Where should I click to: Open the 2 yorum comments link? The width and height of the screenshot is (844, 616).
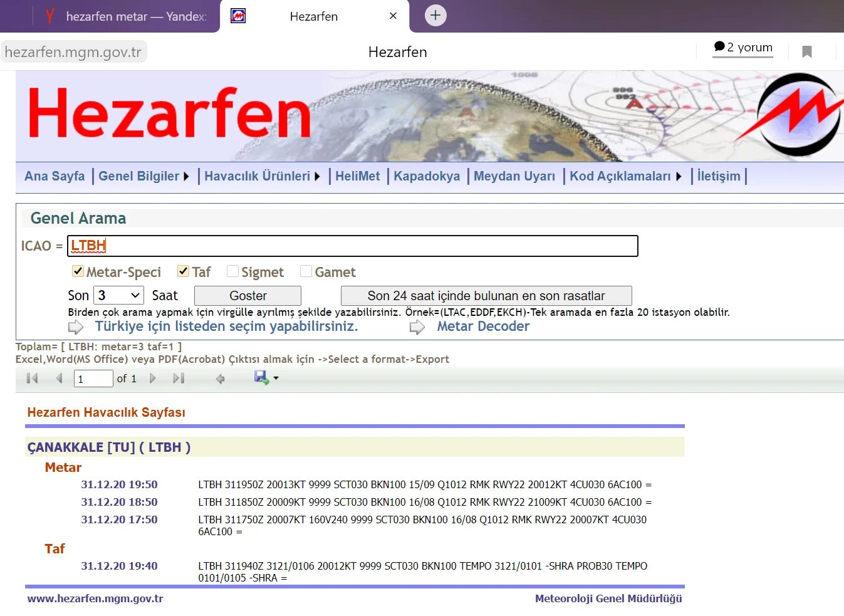point(743,48)
